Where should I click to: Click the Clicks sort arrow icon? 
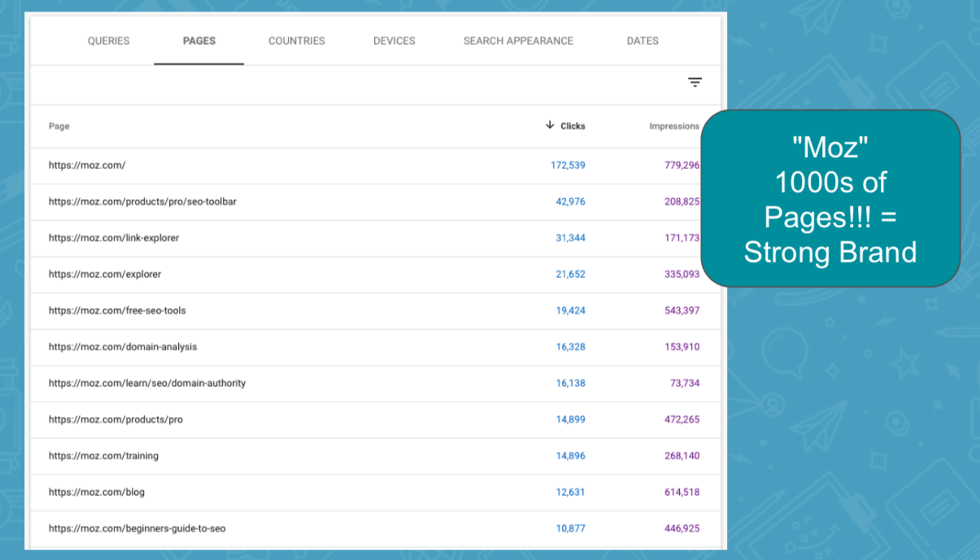pos(551,125)
